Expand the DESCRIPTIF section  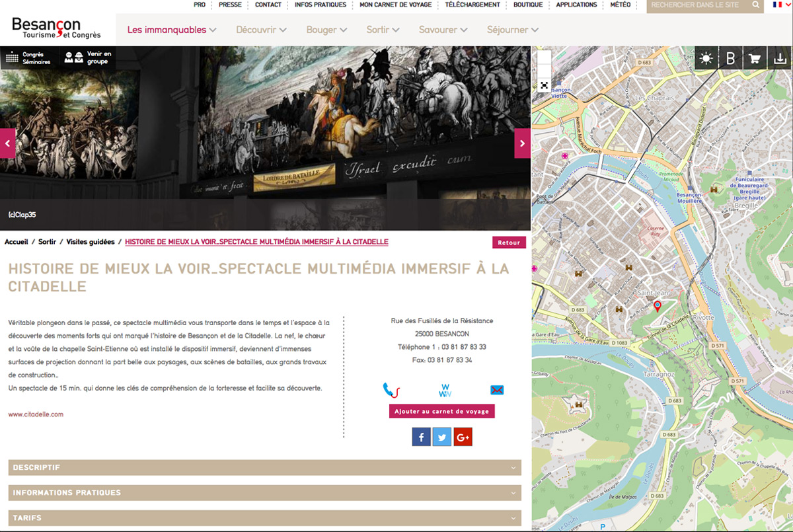point(264,468)
